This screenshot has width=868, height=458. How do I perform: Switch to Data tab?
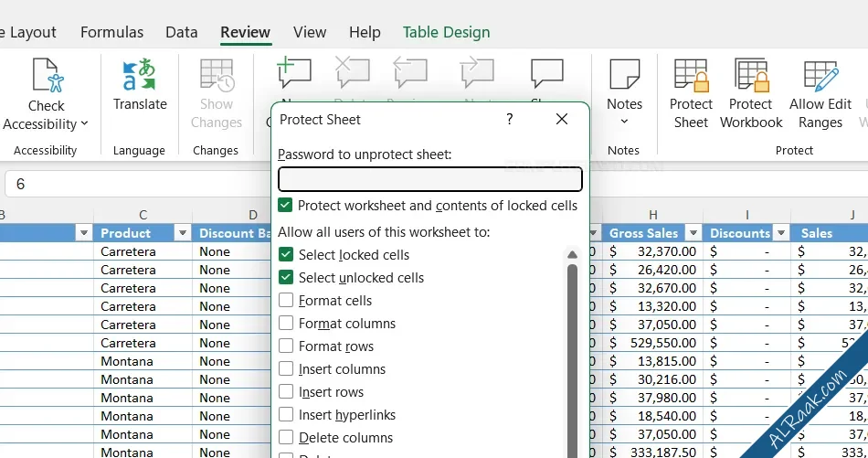182,32
